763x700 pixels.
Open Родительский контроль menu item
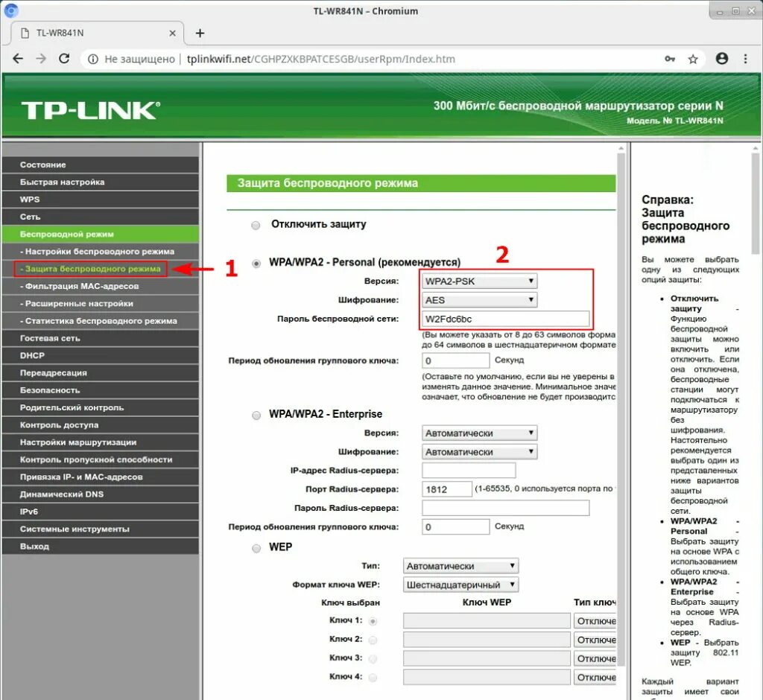point(101,407)
